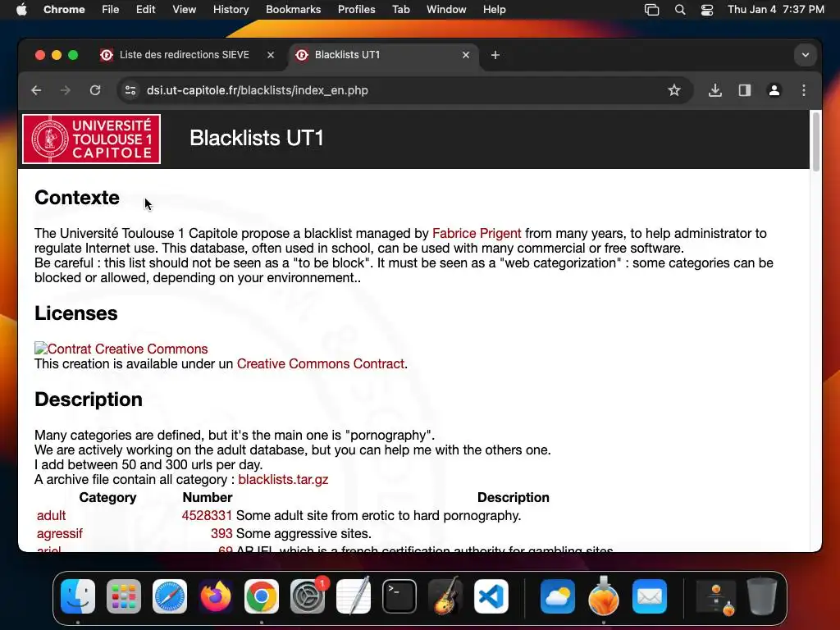Open the cloud weather app in dock

[x=557, y=596]
